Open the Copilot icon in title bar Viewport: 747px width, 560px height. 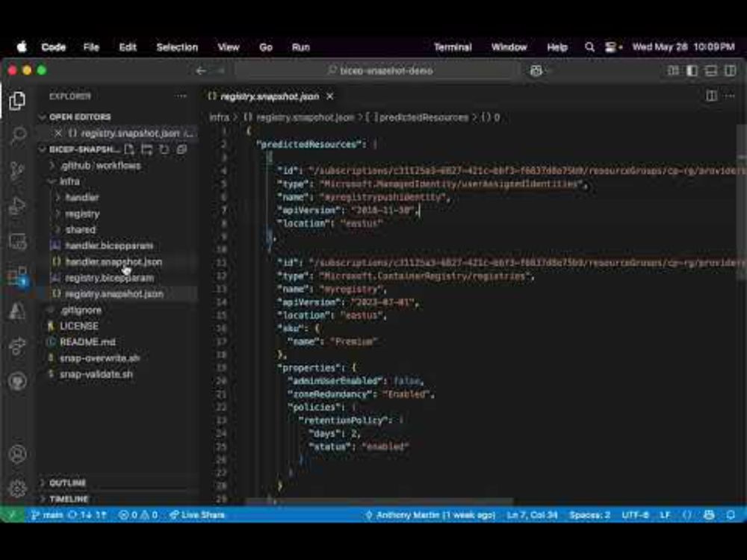536,70
